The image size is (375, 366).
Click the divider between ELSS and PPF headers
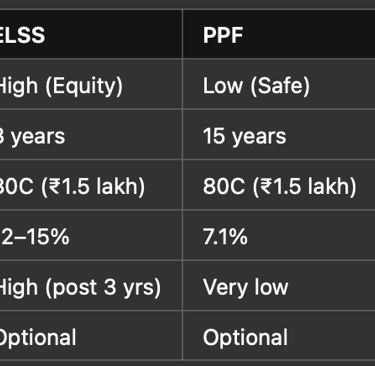pyautogui.click(x=183, y=34)
